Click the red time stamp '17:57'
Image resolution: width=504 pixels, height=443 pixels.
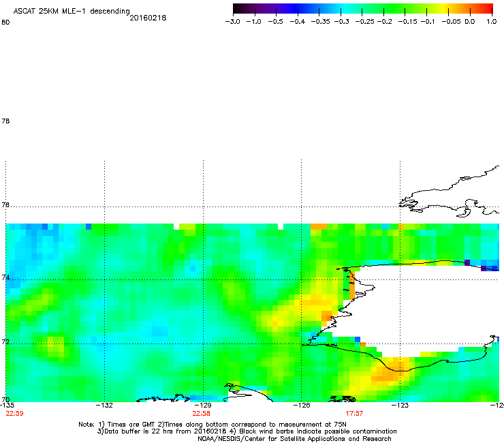coord(354,414)
